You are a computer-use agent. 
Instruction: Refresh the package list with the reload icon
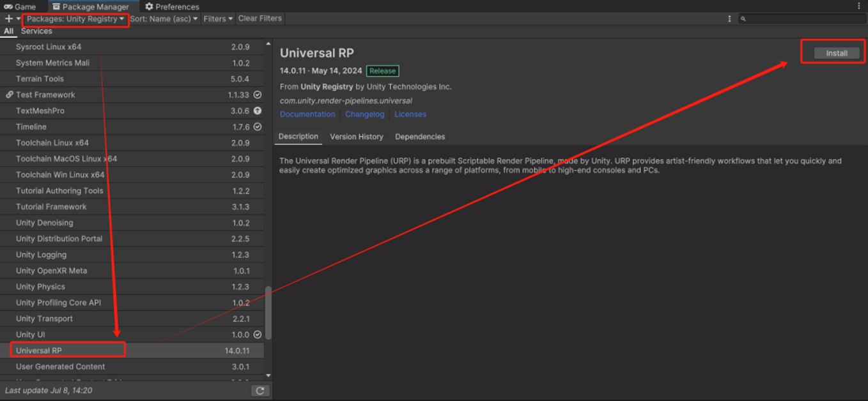click(260, 391)
